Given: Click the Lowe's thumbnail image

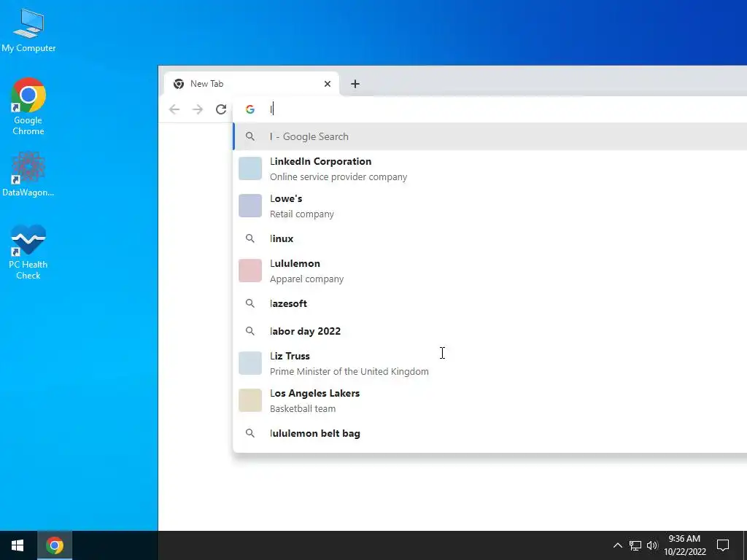Looking at the screenshot, I should point(250,206).
